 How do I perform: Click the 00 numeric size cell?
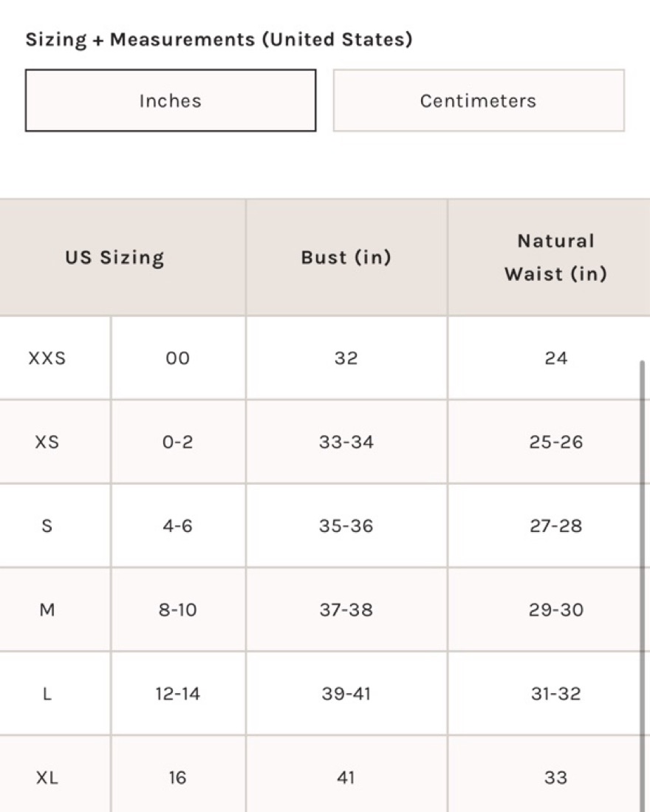click(x=178, y=358)
